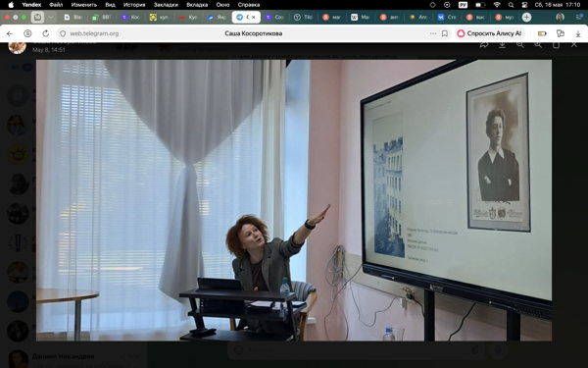This screenshot has height=368, width=588.
Task: Toggle the battery saver icon in the browser toolbar
Action: point(542,33)
